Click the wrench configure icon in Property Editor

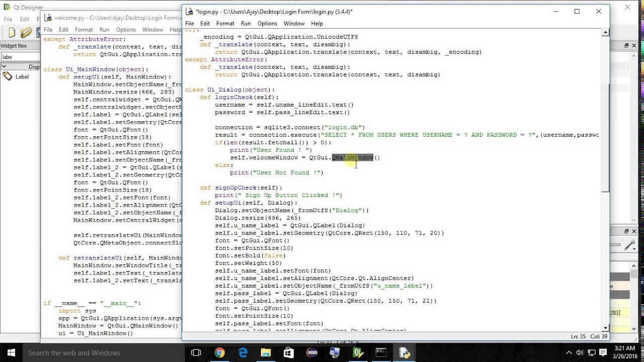[x=629, y=245]
